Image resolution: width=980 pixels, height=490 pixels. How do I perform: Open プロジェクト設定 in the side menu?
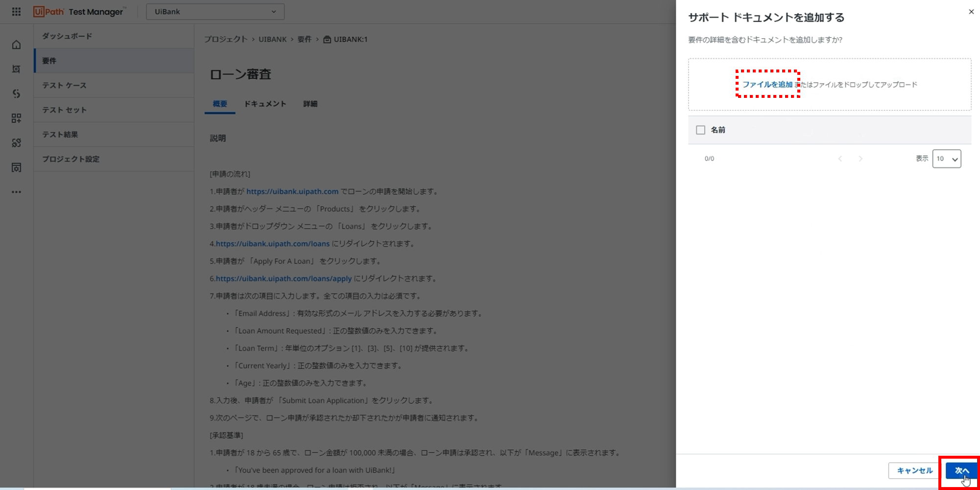pyautogui.click(x=114, y=159)
